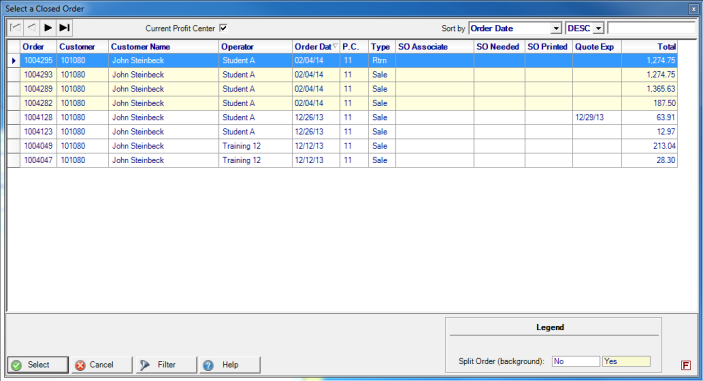The image size is (703, 381).
Task: Select order number 1004049
Action: [x=38, y=146]
